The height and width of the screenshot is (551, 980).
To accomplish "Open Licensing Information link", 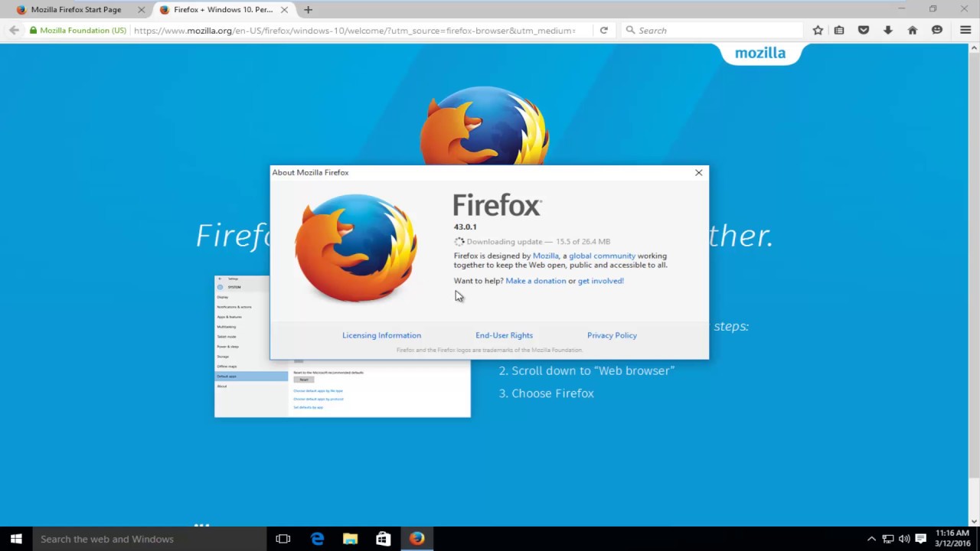I will coord(381,335).
